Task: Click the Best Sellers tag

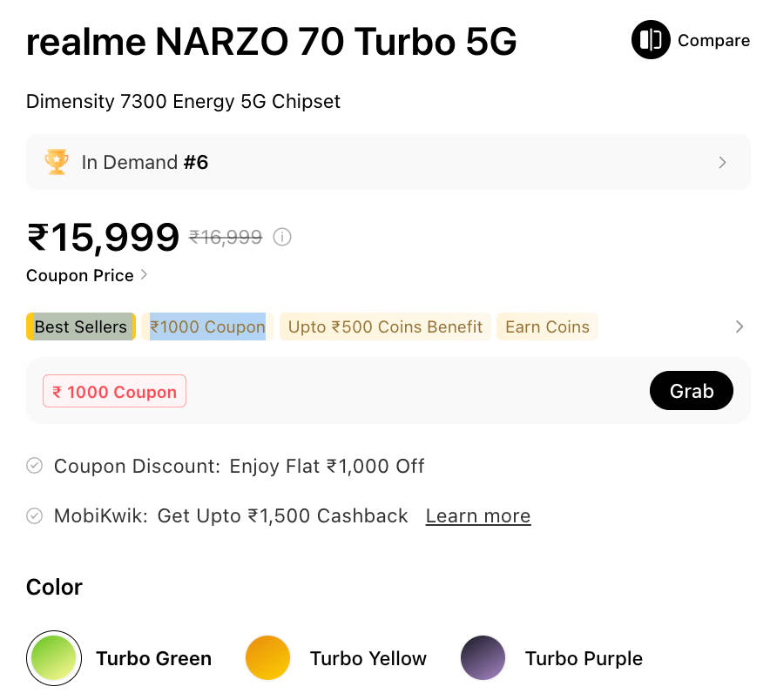Action: 81,327
